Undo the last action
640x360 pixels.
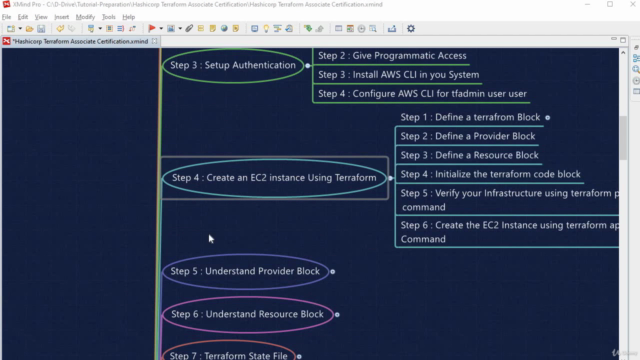60,29
